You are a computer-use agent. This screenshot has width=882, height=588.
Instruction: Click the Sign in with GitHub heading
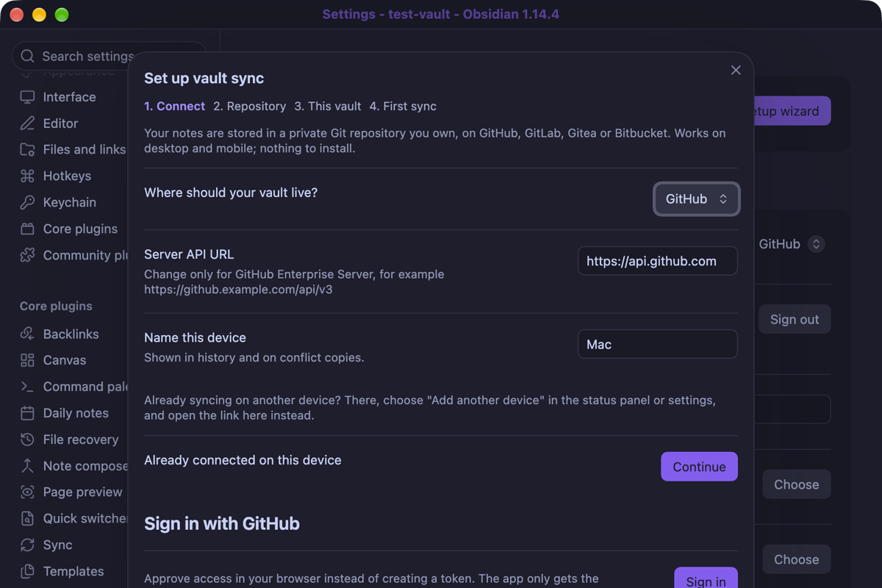click(222, 524)
